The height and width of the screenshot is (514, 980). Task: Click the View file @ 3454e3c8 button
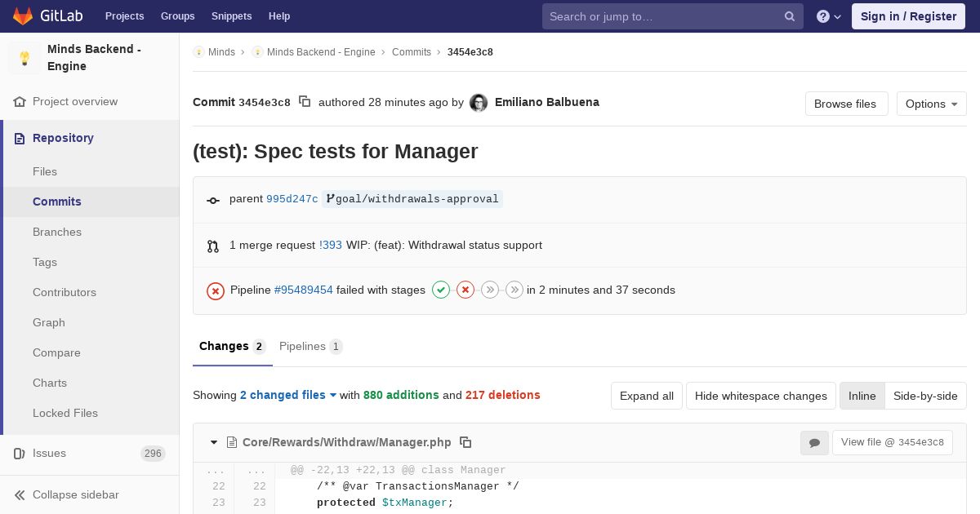coord(893,442)
